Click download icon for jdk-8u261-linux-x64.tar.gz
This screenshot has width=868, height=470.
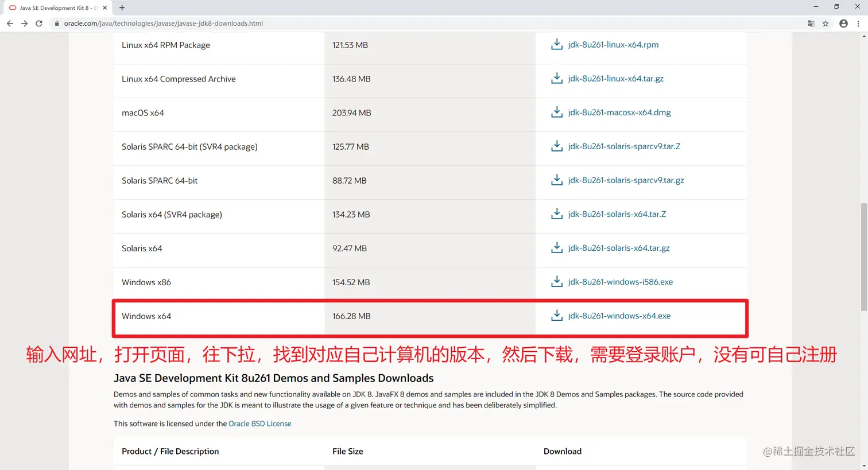tap(556, 79)
